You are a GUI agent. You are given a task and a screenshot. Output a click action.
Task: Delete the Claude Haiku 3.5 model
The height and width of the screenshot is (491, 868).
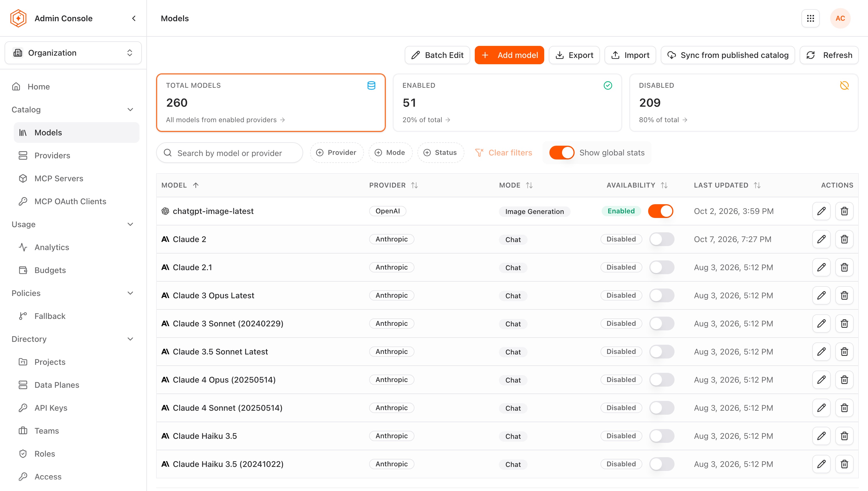(x=844, y=436)
